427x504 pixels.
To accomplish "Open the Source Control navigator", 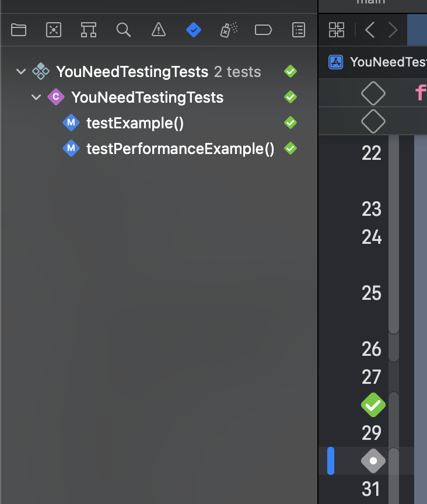I will pos(54,30).
